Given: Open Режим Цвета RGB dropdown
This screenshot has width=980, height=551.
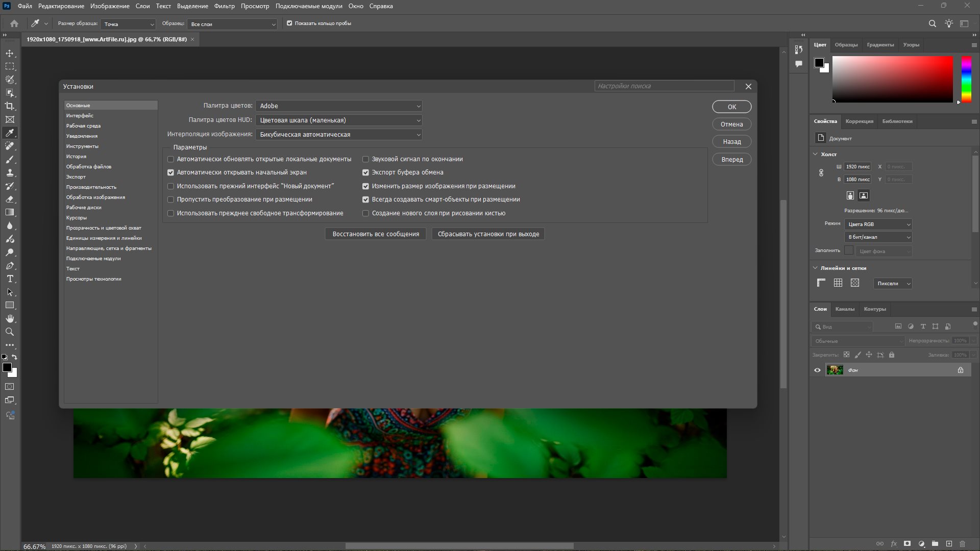Looking at the screenshot, I should tap(878, 224).
